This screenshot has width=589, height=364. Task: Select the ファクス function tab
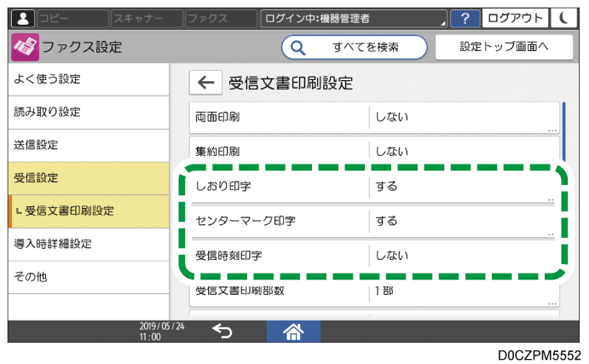click(x=221, y=19)
